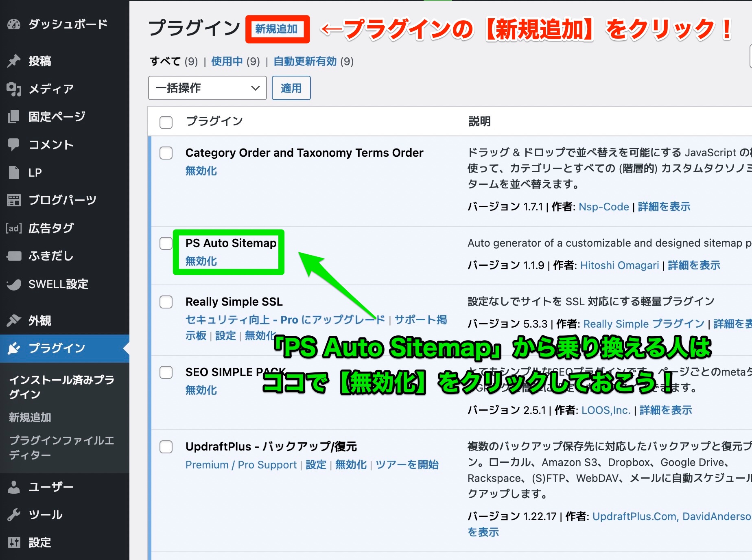
Task: Open LOOS,Inc. author link
Action: pyautogui.click(x=606, y=410)
